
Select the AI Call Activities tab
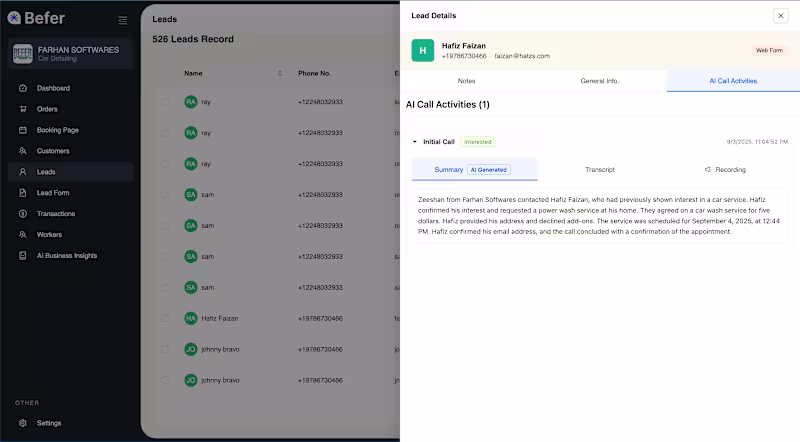pos(733,81)
